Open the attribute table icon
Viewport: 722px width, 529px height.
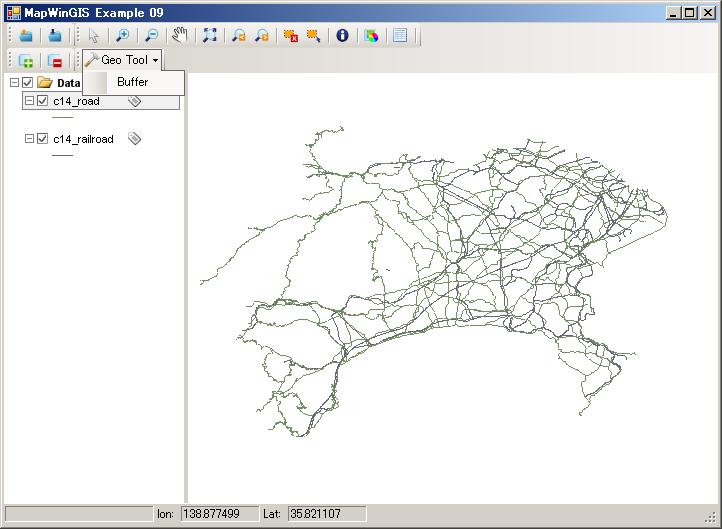tap(400, 35)
